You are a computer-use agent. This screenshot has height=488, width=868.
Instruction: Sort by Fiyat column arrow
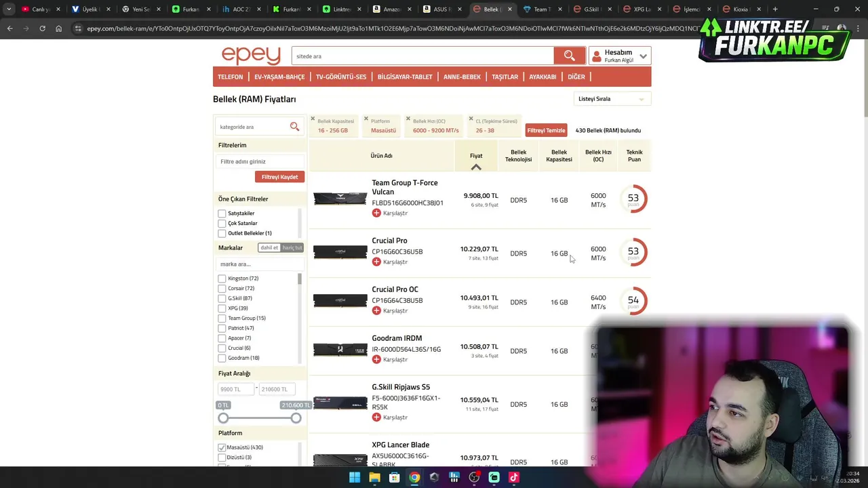[476, 167]
